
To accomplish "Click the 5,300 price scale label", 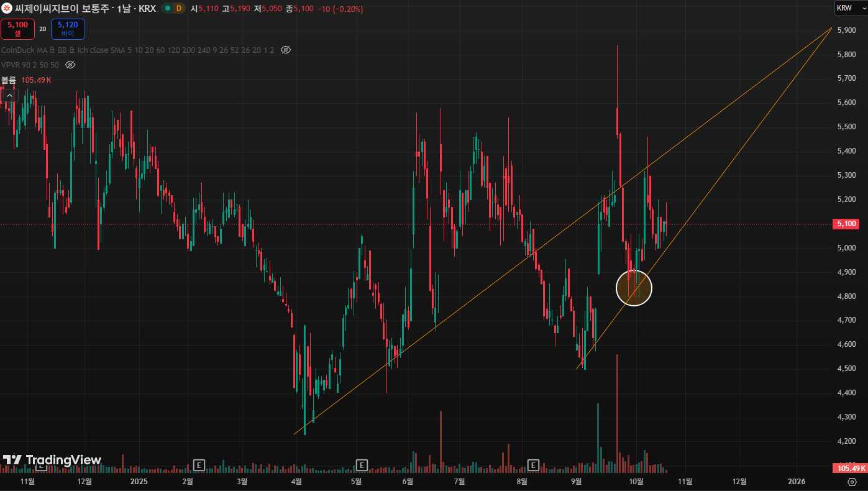I will (x=847, y=175).
